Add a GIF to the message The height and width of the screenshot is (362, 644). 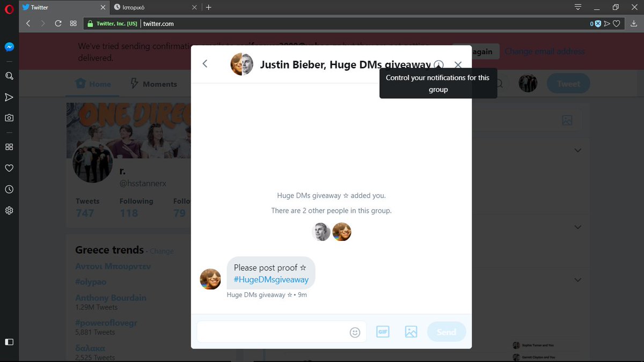[383, 331]
